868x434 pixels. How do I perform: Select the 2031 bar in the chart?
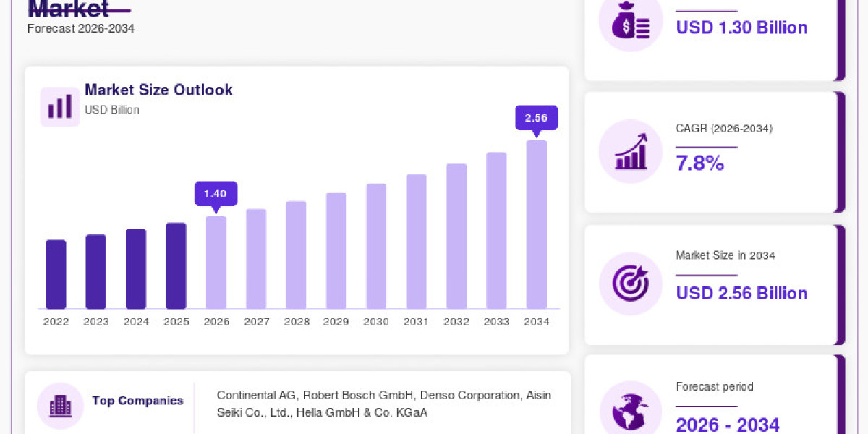417,242
